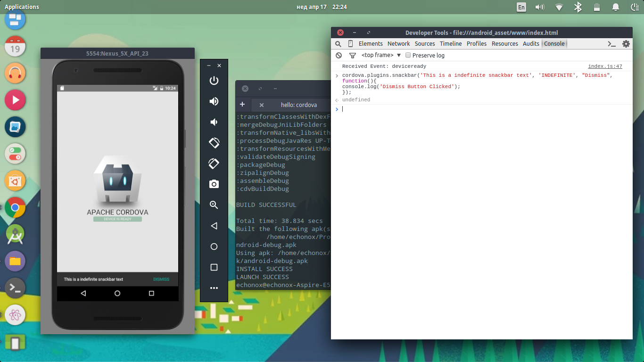
Task: Open media player icon in dock
Action: coord(15,100)
